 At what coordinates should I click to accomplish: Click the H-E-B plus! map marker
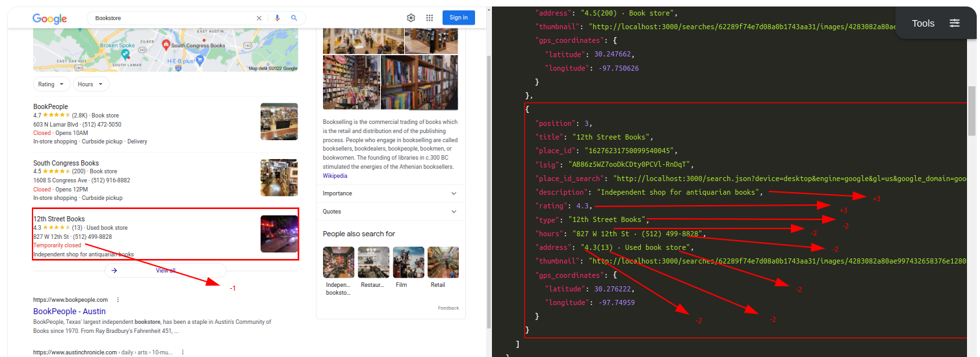200,60
